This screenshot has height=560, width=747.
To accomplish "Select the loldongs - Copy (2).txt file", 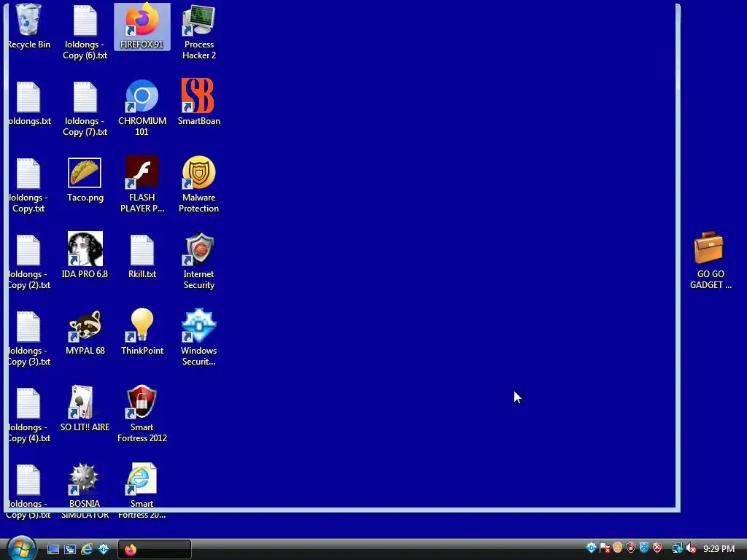I will coord(28,262).
